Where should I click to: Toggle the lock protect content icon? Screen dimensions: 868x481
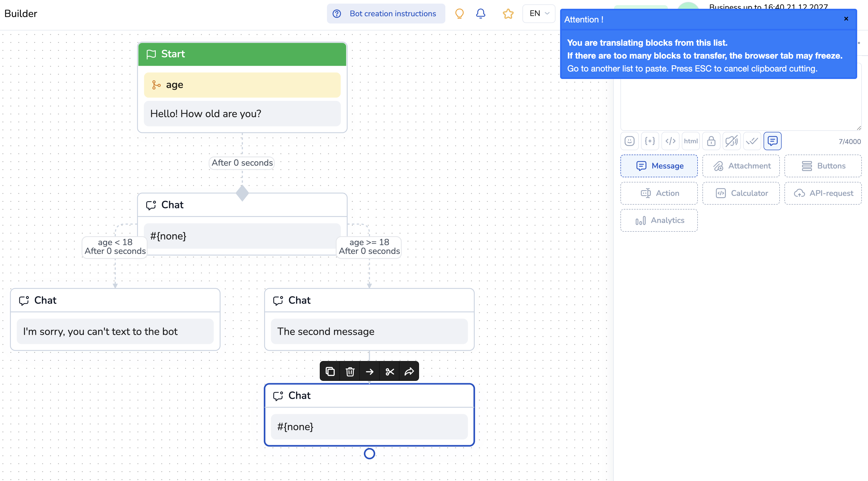point(711,141)
